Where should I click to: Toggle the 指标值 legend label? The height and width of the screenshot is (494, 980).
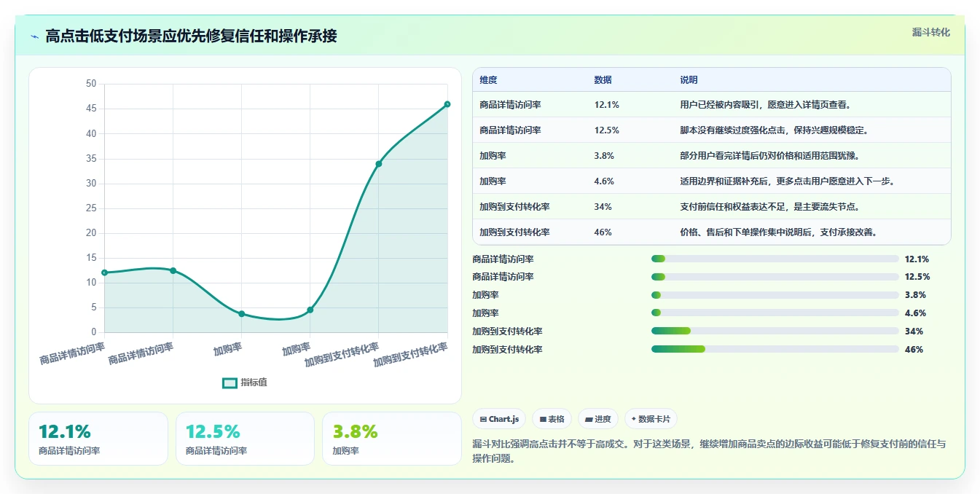click(254, 383)
